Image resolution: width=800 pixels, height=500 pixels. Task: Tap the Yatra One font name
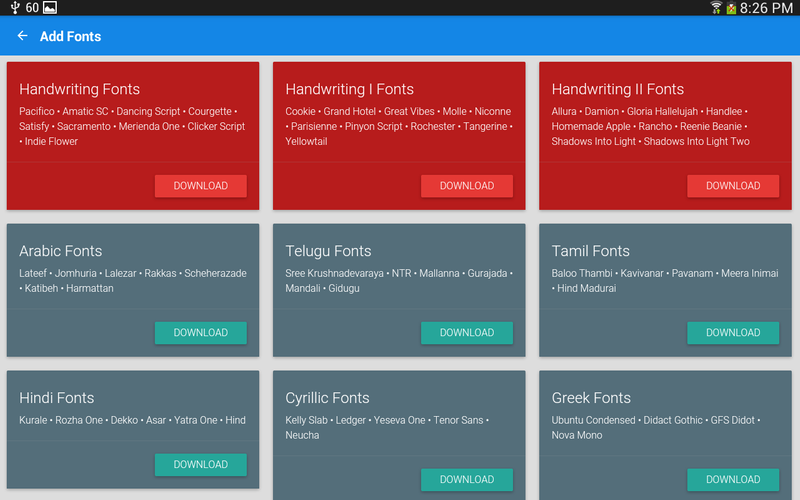click(196, 420)
